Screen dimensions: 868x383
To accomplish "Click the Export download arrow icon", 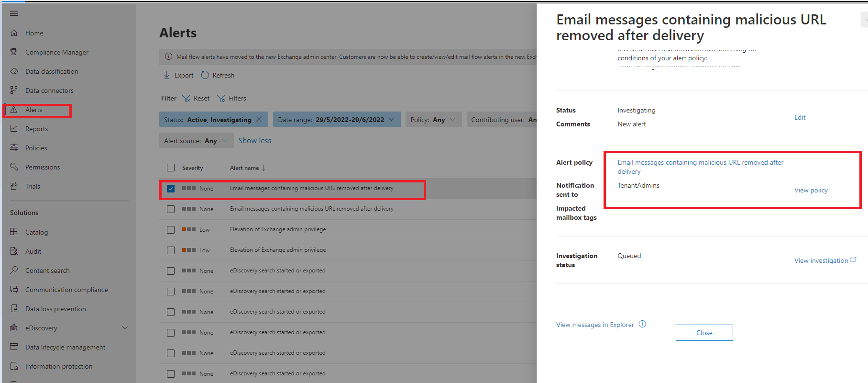I will pyautogui.click(x=167, y=75).
